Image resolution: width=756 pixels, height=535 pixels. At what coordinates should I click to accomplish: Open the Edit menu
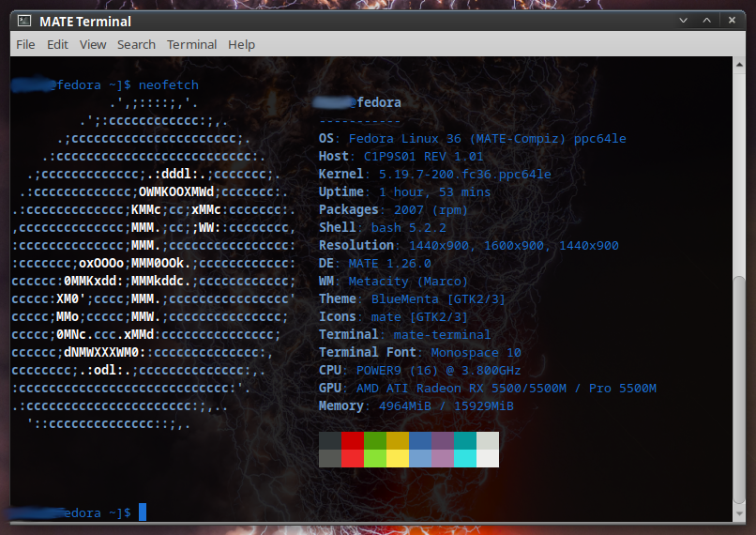(57, 44)
